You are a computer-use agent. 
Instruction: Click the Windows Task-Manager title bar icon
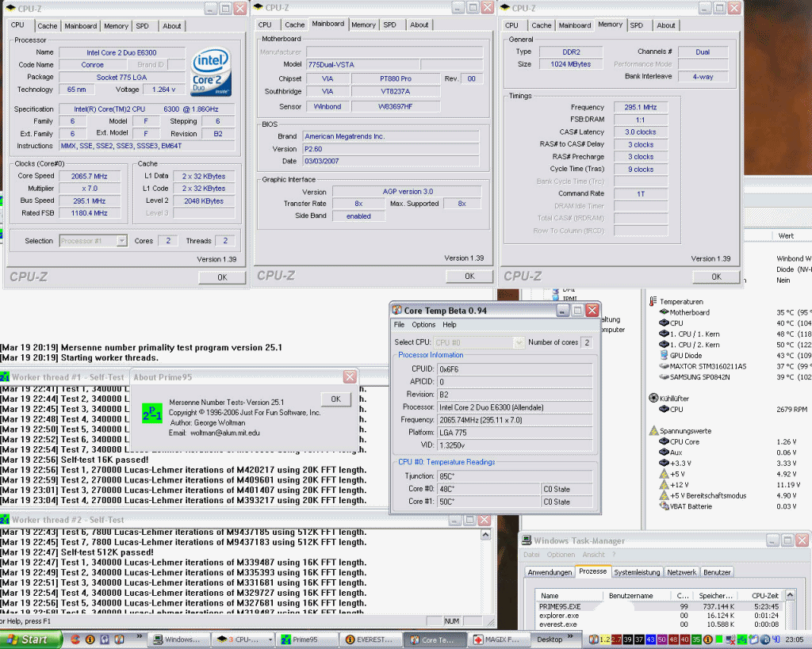(527, 540)
